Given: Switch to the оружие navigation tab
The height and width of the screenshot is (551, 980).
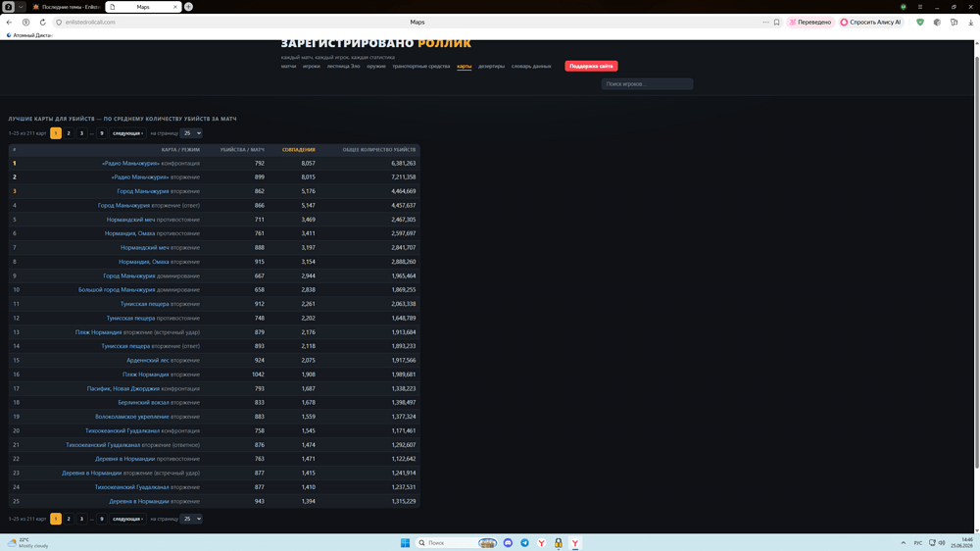Looking at the screenshot, I should point(376,67).
